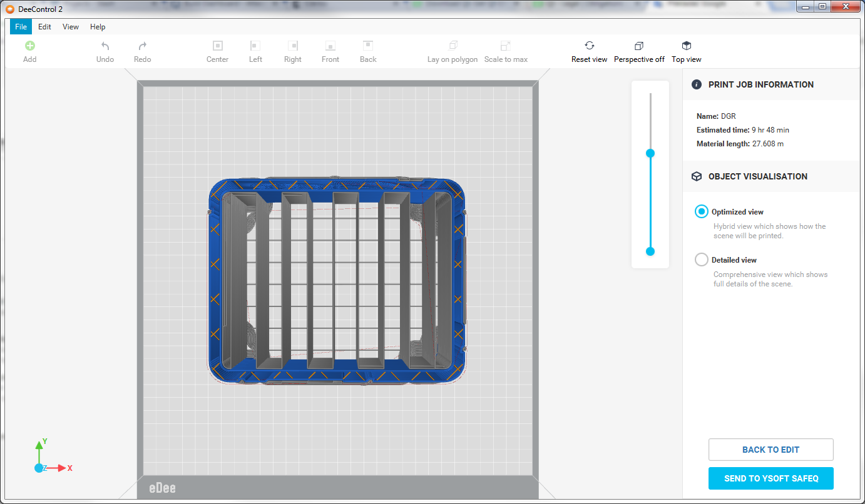Image resolution: width=865 pixels, height=504 pixels.
Task: Open the Edit menu
Action: [x=44, y=27]
